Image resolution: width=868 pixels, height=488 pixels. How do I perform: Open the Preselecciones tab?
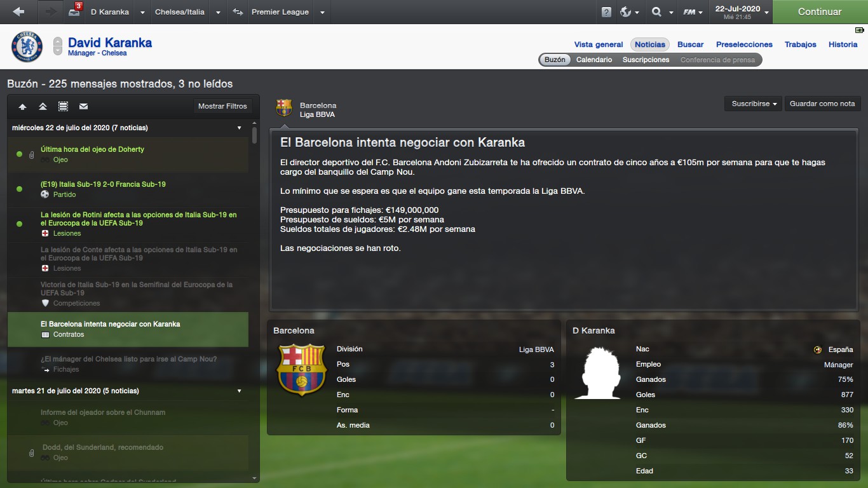point(744,44)
